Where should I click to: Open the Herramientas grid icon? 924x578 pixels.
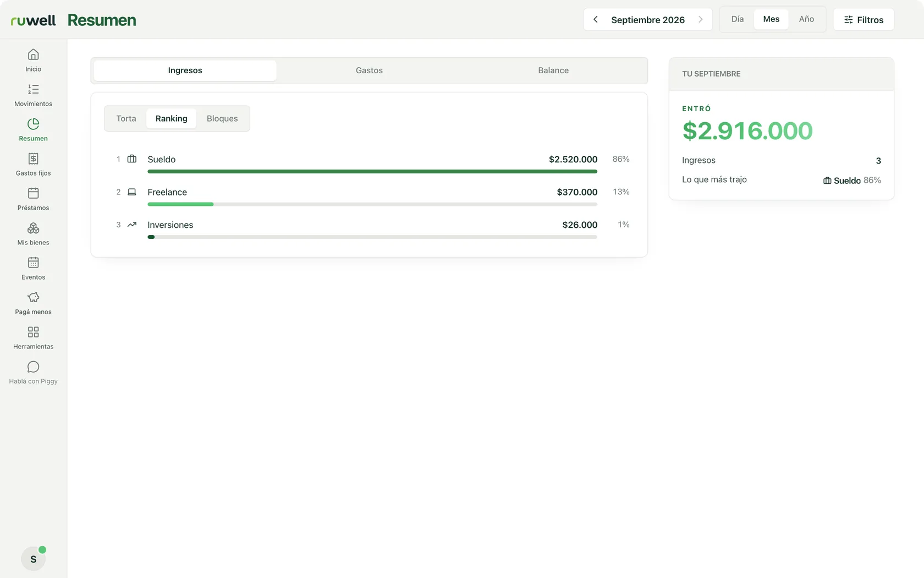33,332
